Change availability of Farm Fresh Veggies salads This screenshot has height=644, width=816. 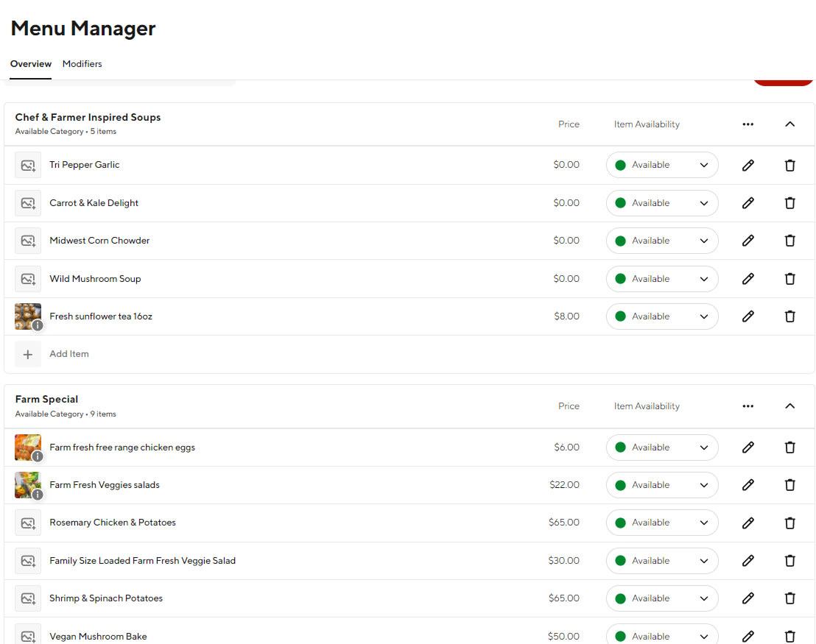point(661,485)
